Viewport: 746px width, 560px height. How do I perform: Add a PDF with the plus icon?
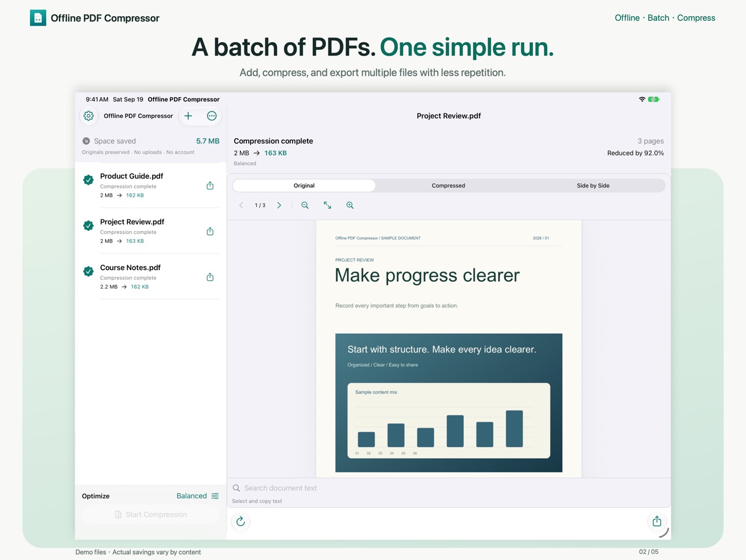[x=189, y=116]
